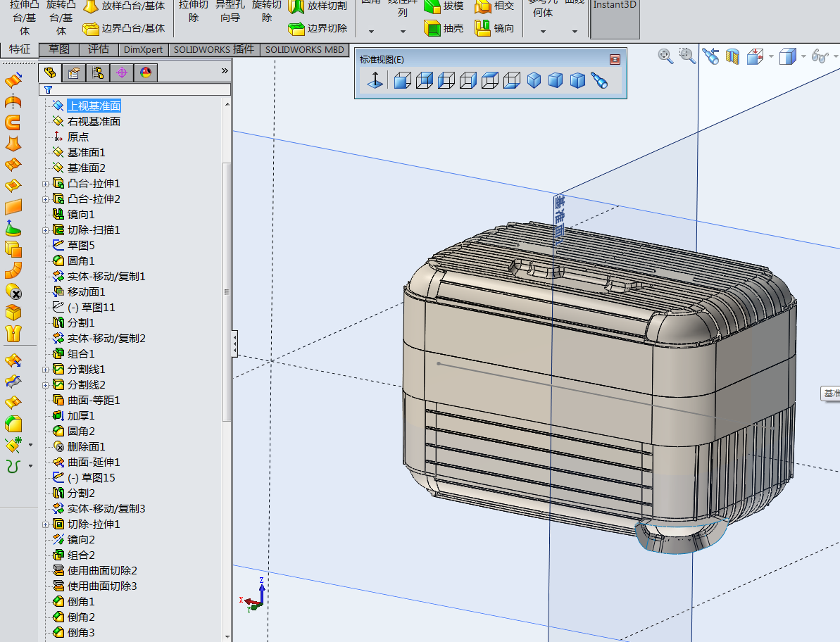Click the Section View icon
The width and height of the screenshot is (840, 642).
coord(732,56)
